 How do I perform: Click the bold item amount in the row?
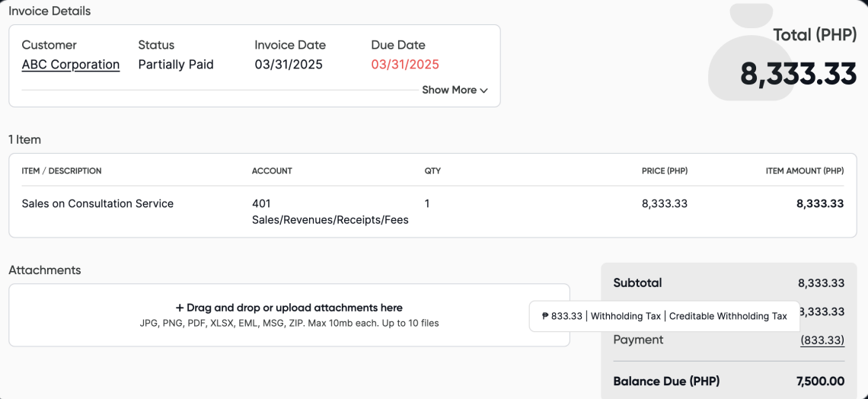(x=820, y=204)
